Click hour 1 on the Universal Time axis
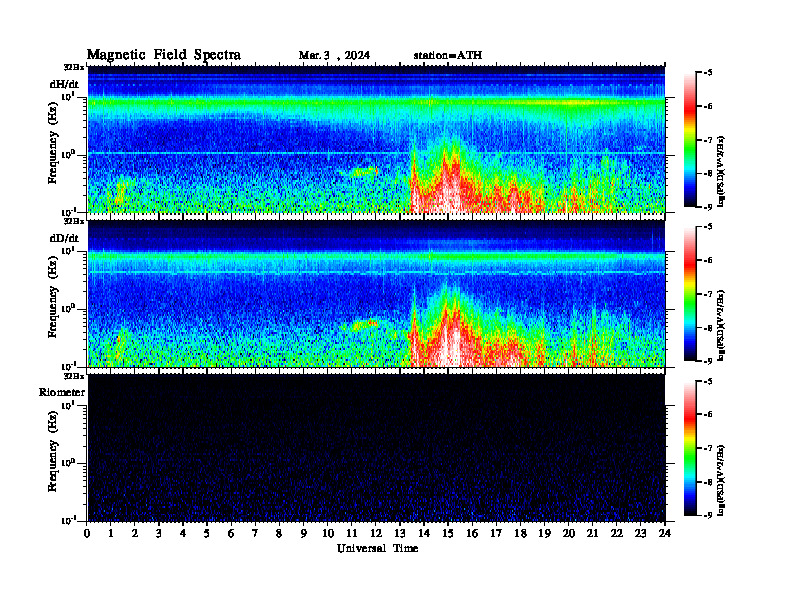This screenshot has height=612, width=792. (111, 533)
